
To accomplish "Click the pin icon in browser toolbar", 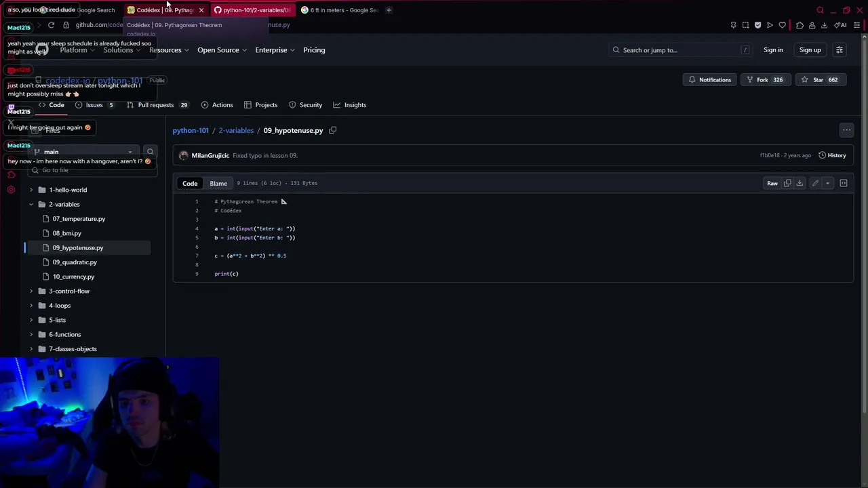I will 733,25.
